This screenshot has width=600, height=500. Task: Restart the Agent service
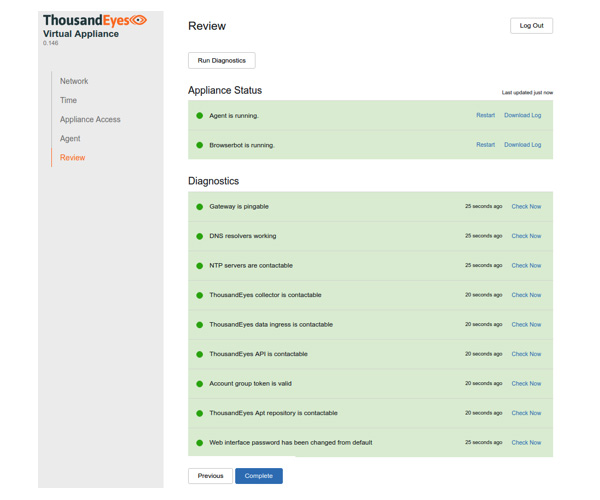(485, 115)
